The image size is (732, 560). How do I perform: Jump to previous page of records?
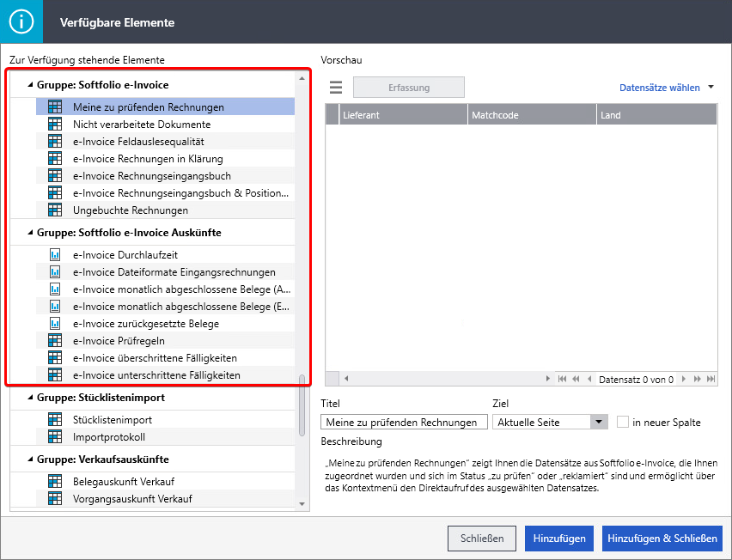click(x=576, y=379)
